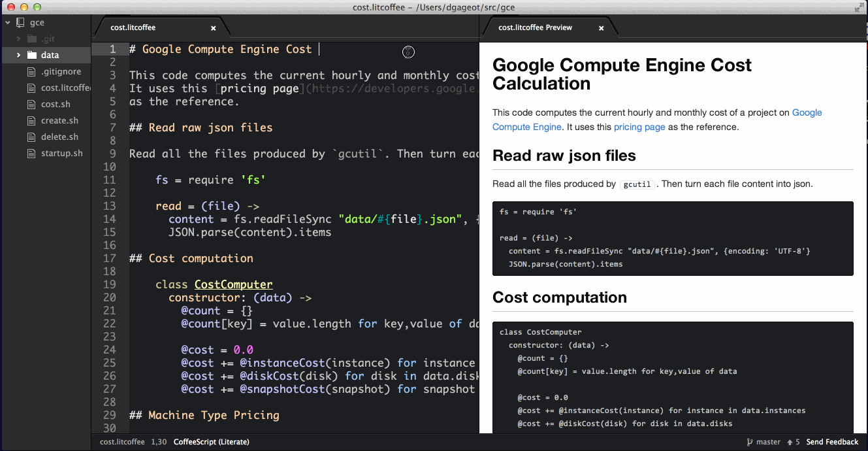Switch to the cost.litcoffee Preview tab

click(535, 27)
